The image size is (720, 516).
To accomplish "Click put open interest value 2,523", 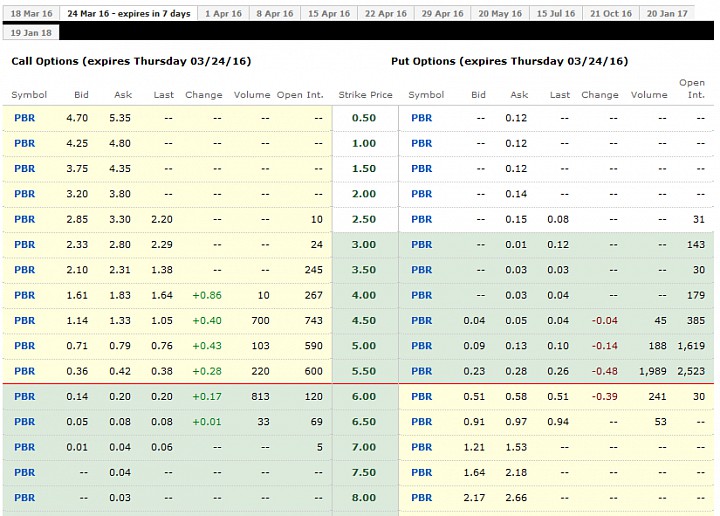I will tap(691, 371).
